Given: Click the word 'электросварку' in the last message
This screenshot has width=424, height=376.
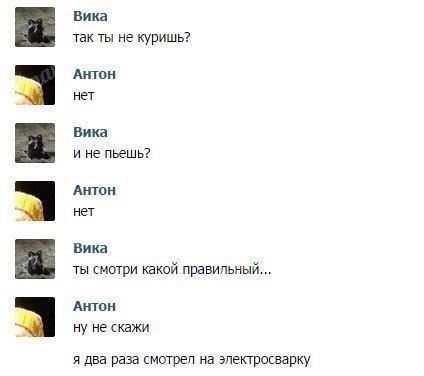Looking at the screenshot, I should coord(265,360).
